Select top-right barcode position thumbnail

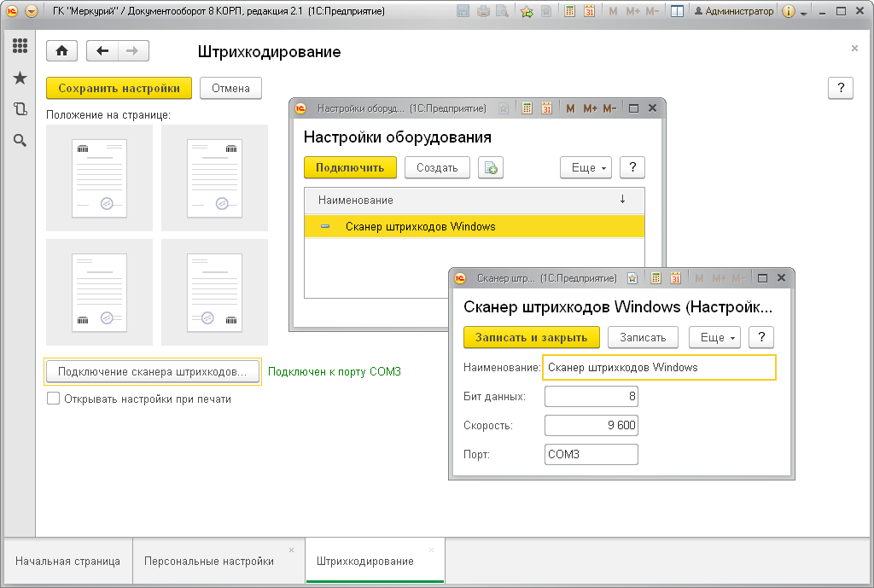point(214,178)
